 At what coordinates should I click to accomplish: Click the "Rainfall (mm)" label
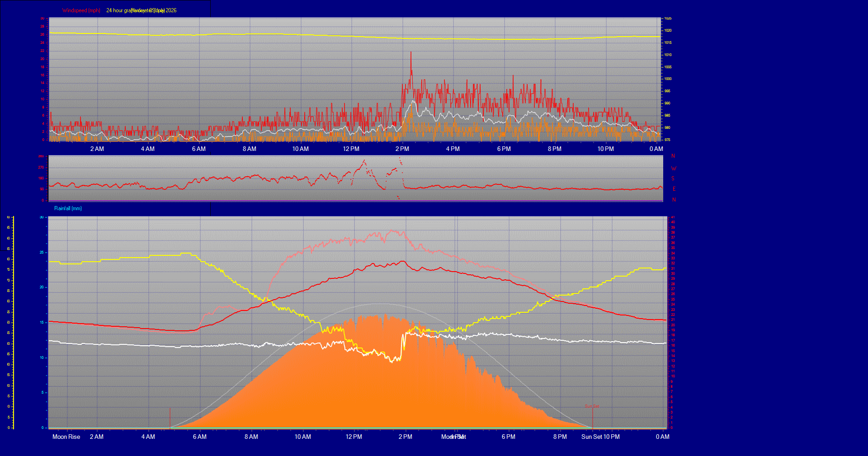pos(68,208)
